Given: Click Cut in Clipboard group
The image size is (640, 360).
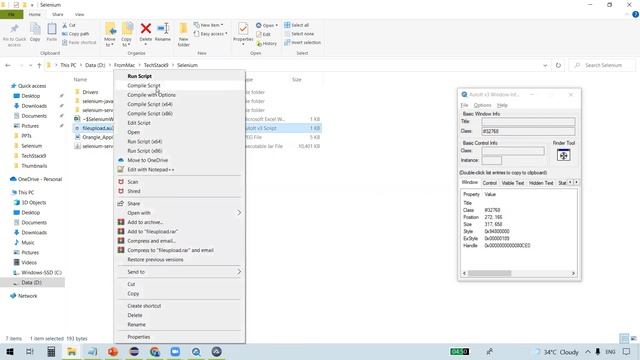Looking at the screenshot, I should (x=69, y=25).
